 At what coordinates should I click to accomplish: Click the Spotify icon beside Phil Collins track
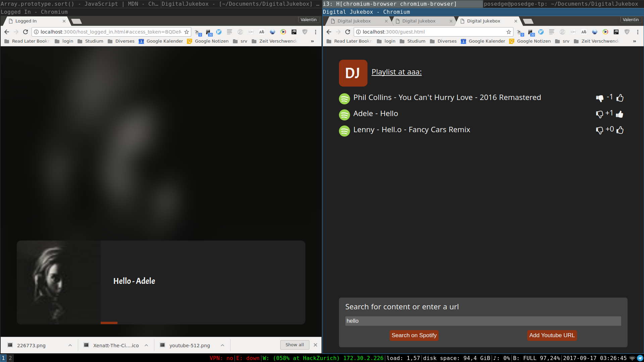click(344, 99)
